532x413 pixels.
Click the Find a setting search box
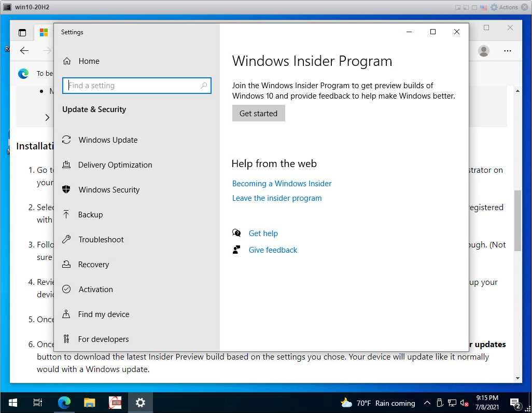click(x=137, y=86)
